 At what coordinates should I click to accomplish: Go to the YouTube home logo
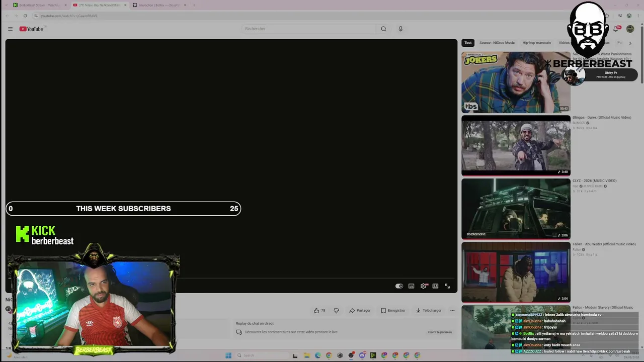(32, 29)
